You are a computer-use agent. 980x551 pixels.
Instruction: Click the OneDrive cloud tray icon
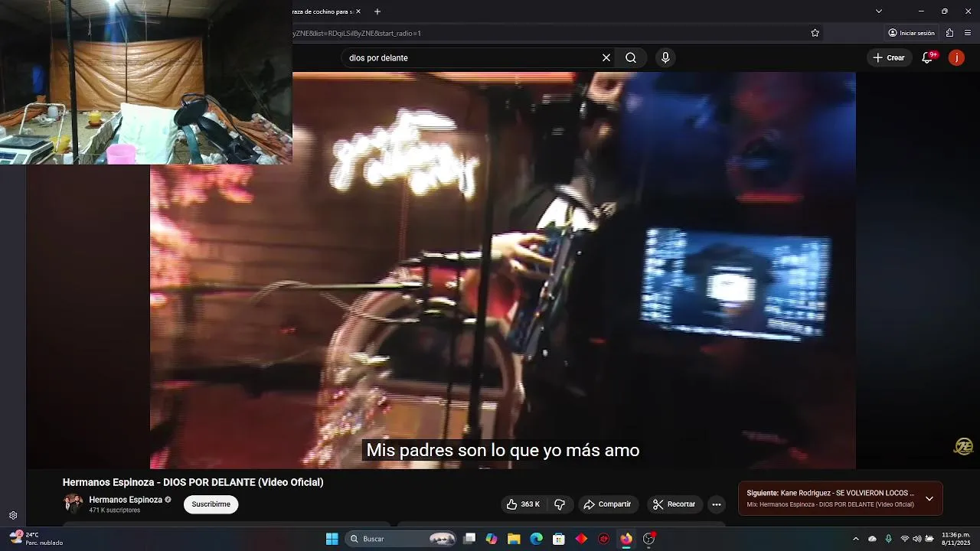[x=872, y=539]
